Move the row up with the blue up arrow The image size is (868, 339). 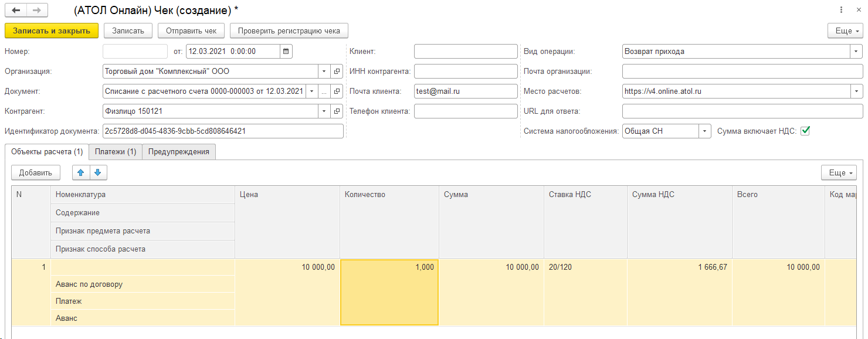click(x=81, y=172)
